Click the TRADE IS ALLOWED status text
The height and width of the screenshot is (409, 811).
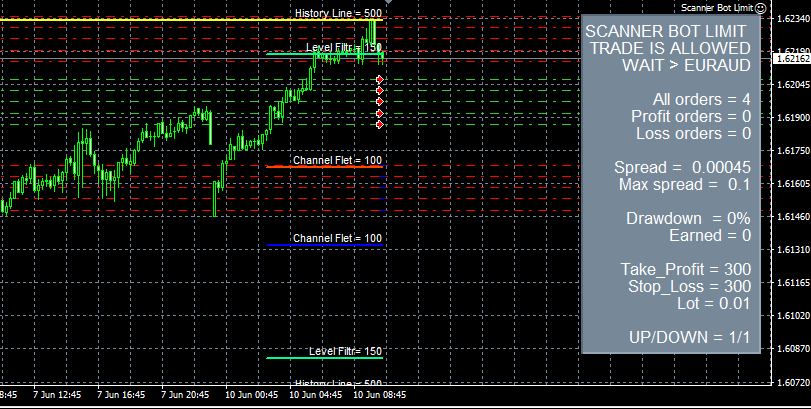point(670,48)
